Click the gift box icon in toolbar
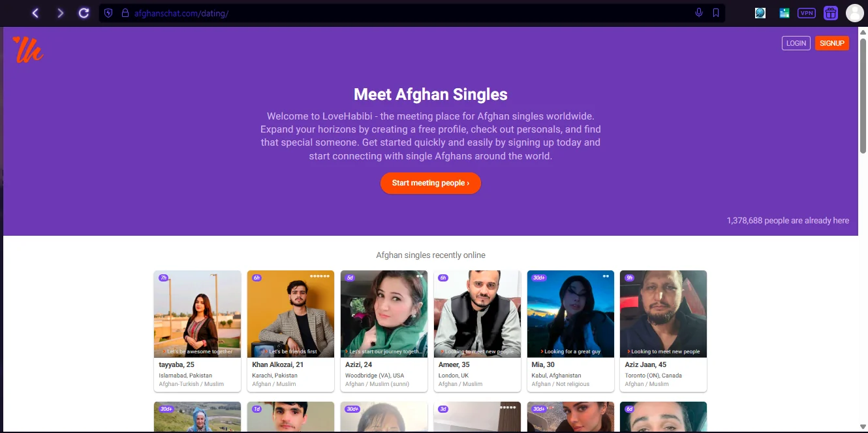This screenshot has height=433, width=868. (830, 13)
